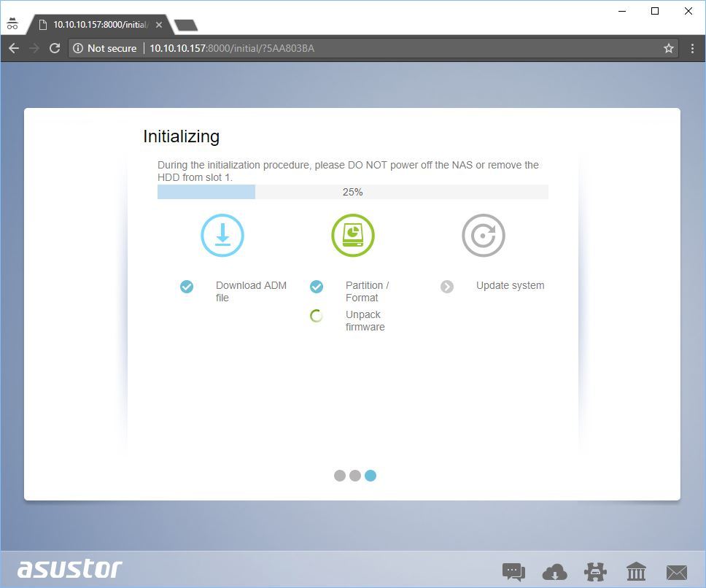Open the Chrome three-dot menu

tap(692, 48)
